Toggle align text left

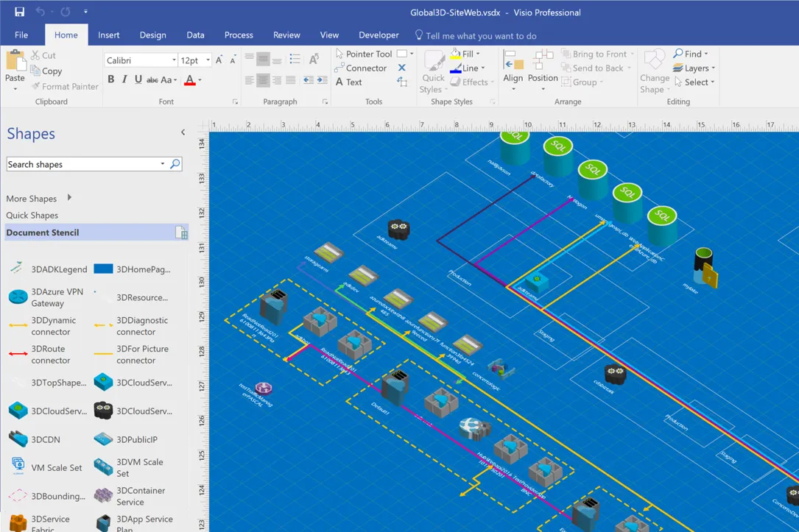coord(249,80)
